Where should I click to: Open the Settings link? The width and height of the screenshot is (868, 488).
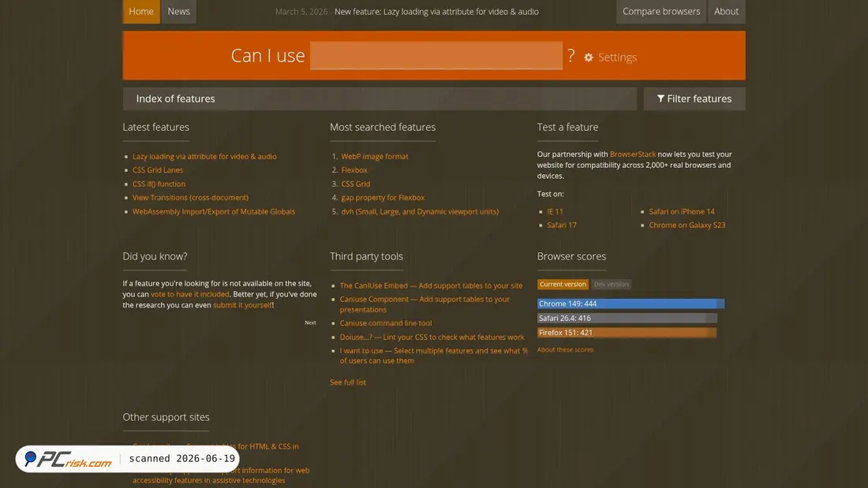click(617, 58)
